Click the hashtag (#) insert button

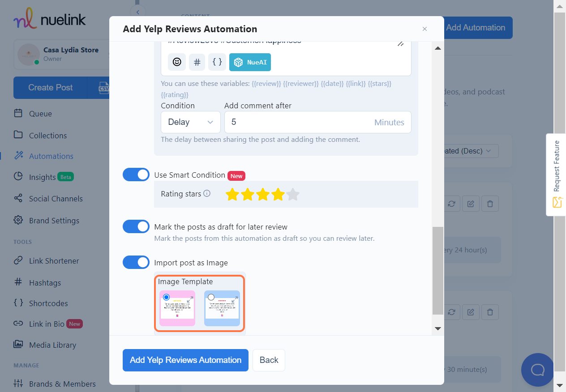197,62
